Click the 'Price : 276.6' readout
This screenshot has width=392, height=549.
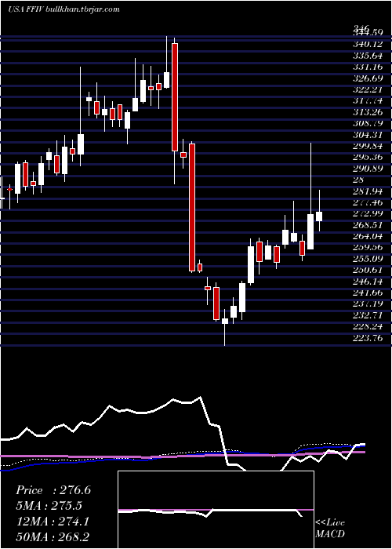(53, 490)
